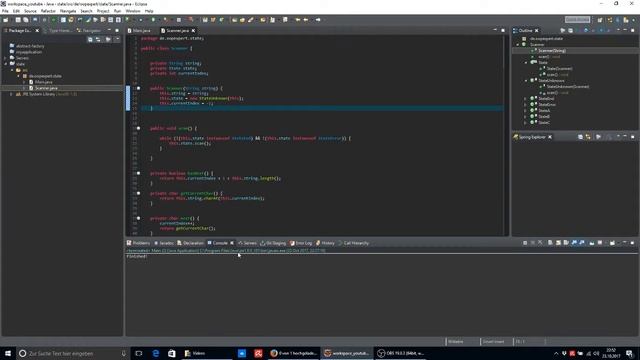Viewport: 640px width, 360px height.
Task: Click the Save All toolbar icon
Action: pos(26,20)
